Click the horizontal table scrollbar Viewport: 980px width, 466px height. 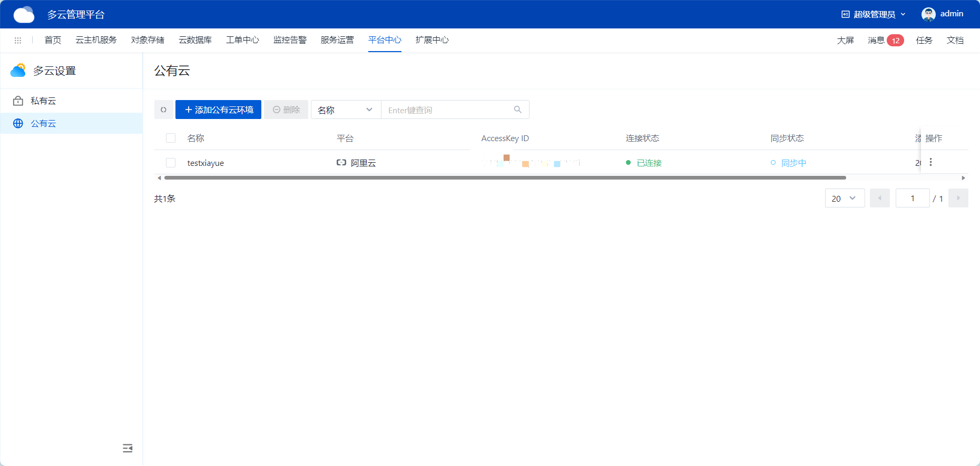click(x=505, y=178)
